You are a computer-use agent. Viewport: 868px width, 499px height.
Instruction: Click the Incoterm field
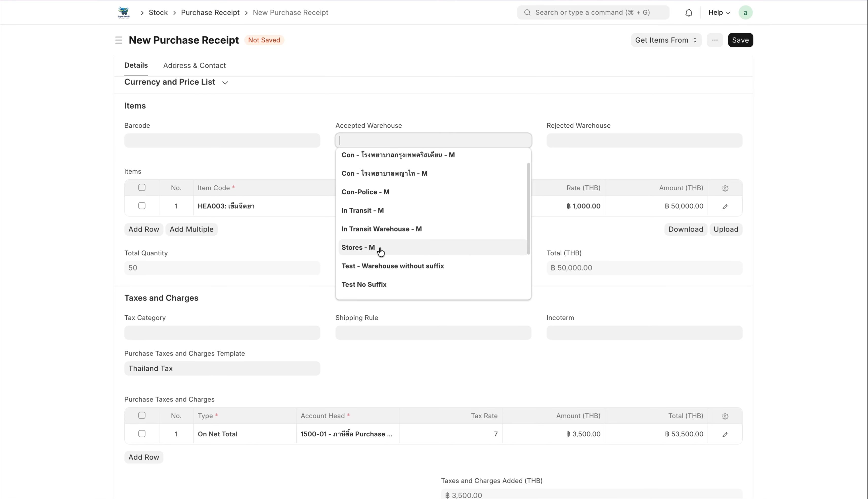(644, 333)
